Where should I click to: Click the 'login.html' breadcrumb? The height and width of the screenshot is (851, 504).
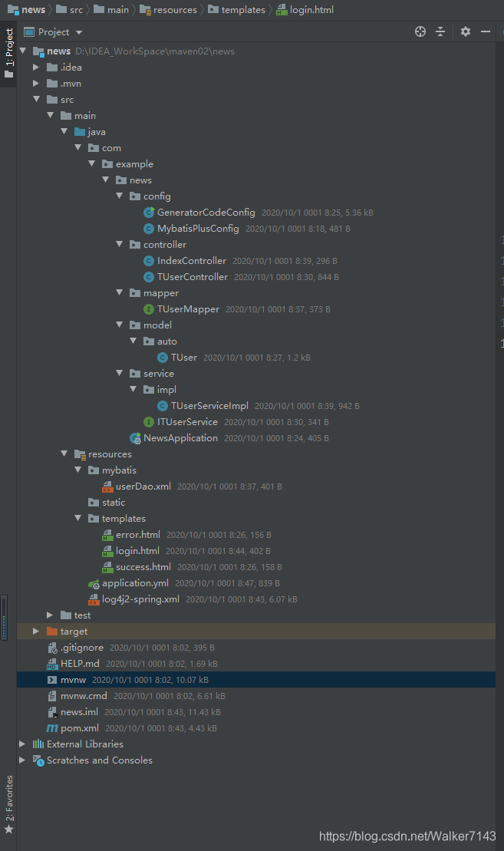tap(305, 10)
